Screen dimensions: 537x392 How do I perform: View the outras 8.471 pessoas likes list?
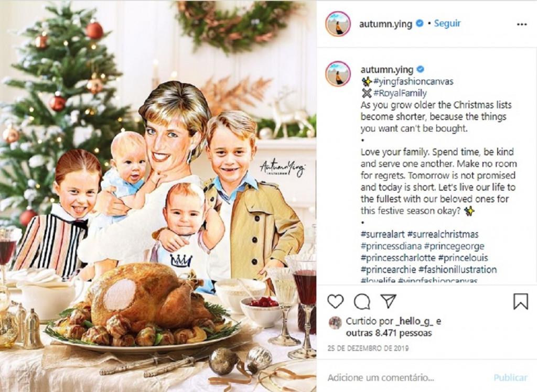(x=389, y=333)
